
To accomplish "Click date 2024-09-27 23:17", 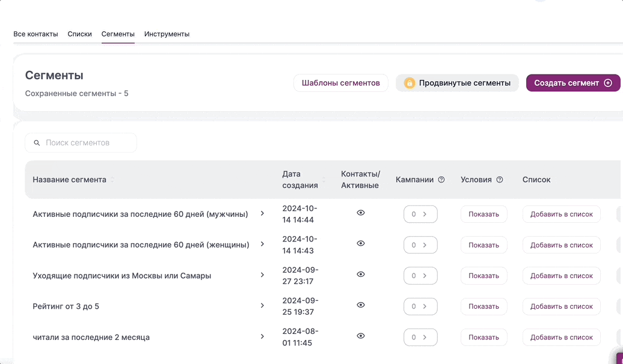I will [301, 276].
